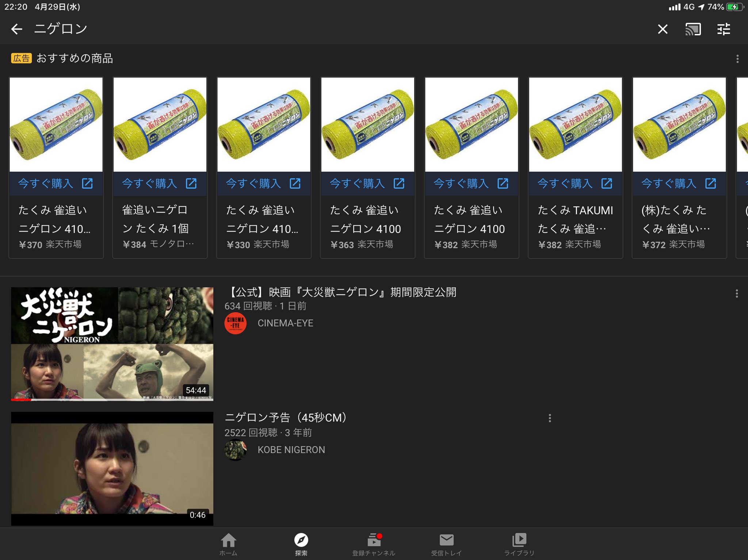
Task: Tap 今すぐ購入 on たくみ TAKUMI product
Action: [565, 183]
